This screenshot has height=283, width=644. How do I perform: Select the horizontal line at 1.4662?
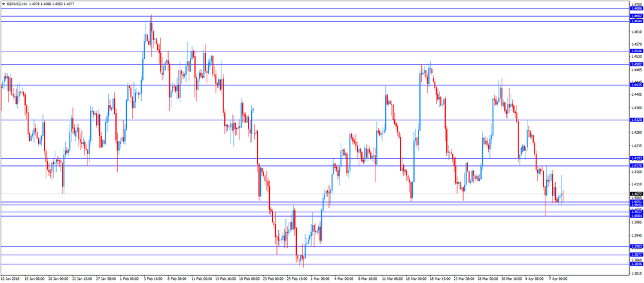[x=315, y=17]
